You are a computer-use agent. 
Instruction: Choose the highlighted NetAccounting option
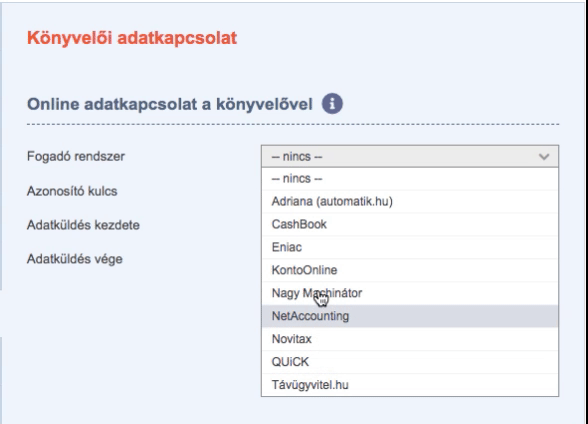tap(410, 316)
